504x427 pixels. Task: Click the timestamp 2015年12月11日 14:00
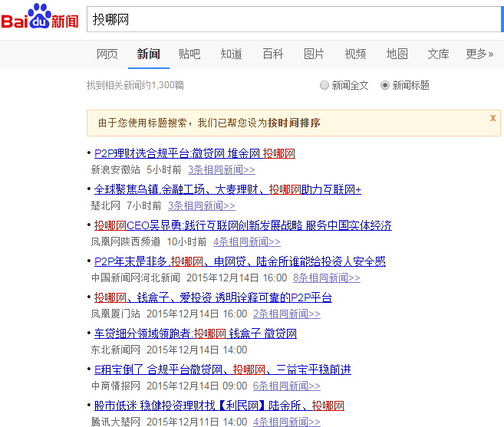tap(196, 422)
